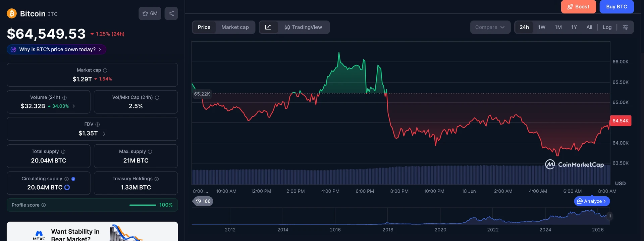Screen dimensions: 644x241
Task: Toggle Log scale on chart
Action: (x=607, y=27)
